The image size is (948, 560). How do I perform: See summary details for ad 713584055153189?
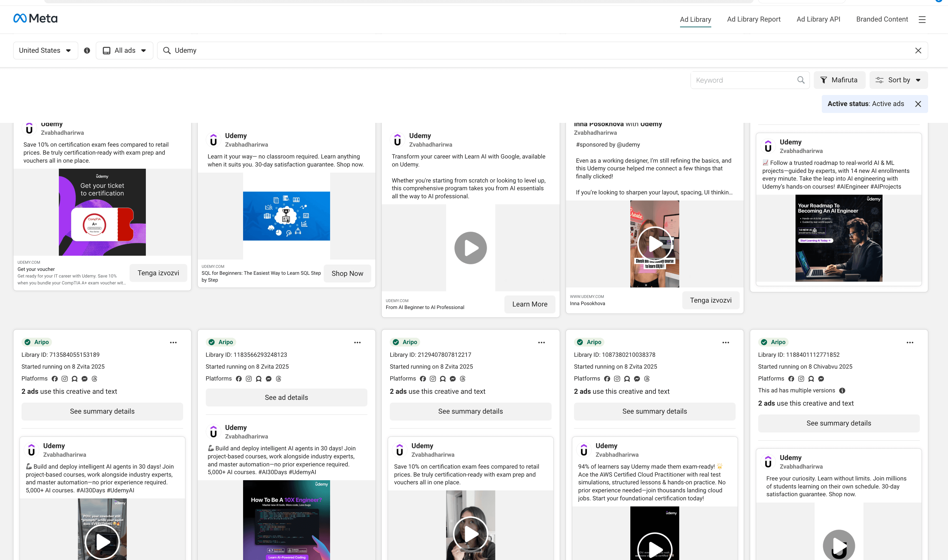coord(102,411)
